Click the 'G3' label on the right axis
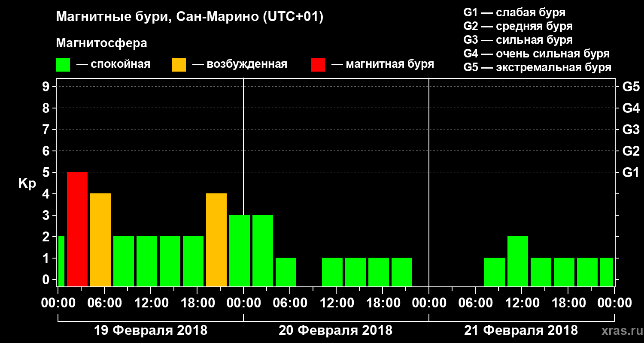Viewport: 644px width, 343px height. (631, 129)
